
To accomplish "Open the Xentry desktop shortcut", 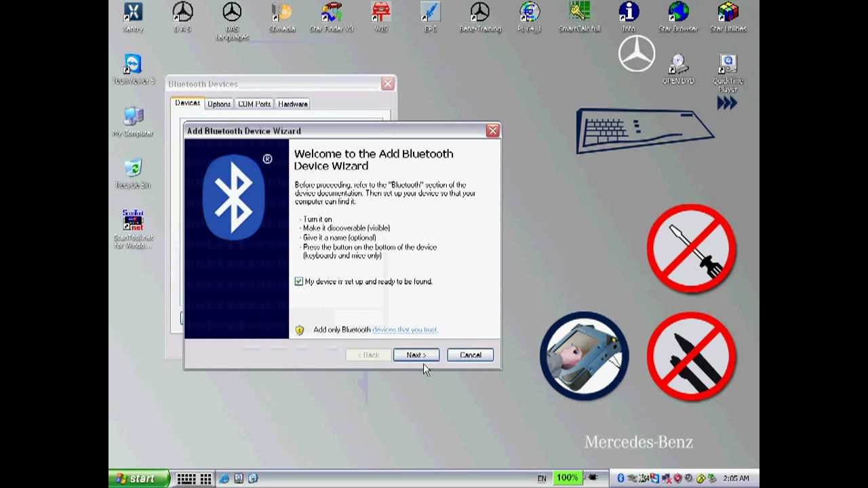I will point(133,18).
